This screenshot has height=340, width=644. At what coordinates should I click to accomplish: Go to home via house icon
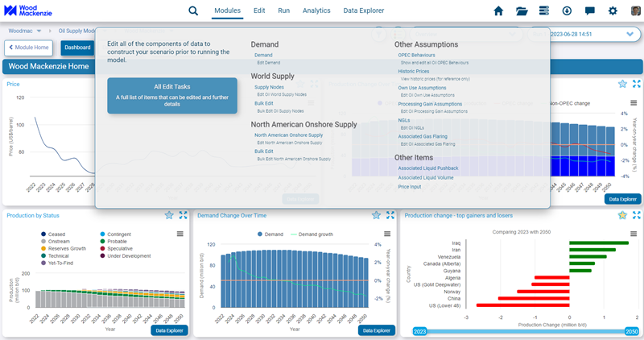pos(498,11)
